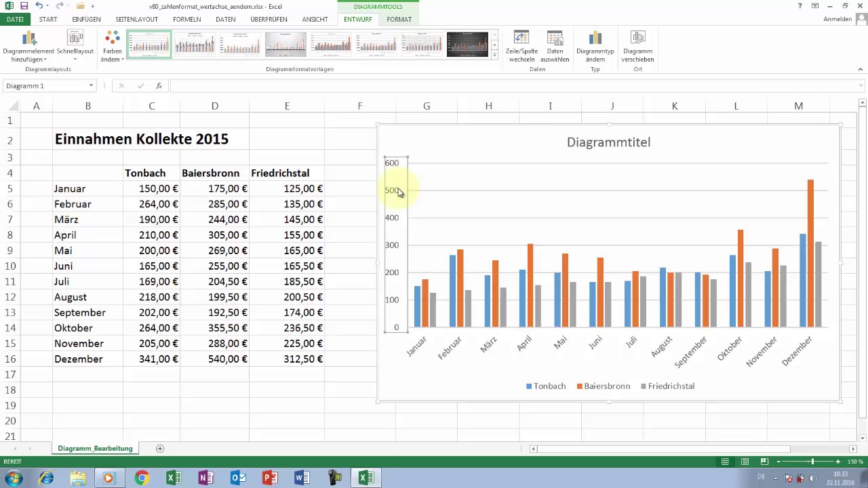Screen dimensions: 868x488
Task: Switch to Page Break Preview in status bar
Action: pyautogui.click(x=764, y=462)
